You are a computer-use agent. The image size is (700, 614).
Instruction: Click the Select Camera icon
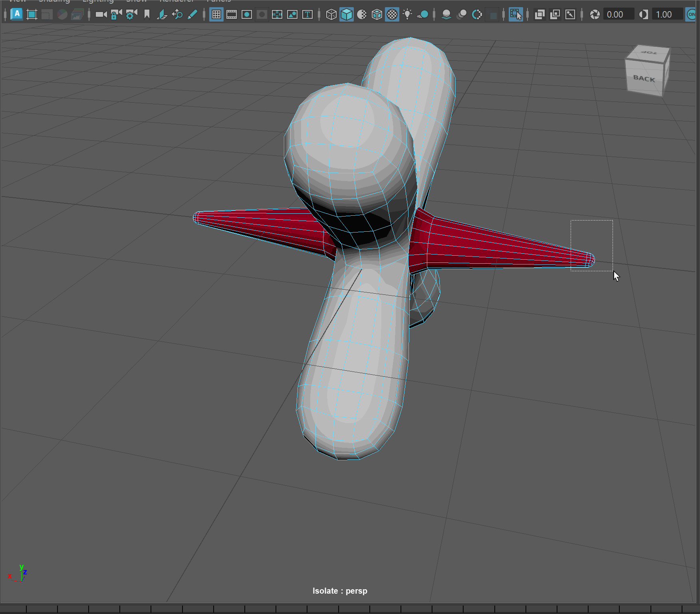pyautogui.click(x=101, y=15)
